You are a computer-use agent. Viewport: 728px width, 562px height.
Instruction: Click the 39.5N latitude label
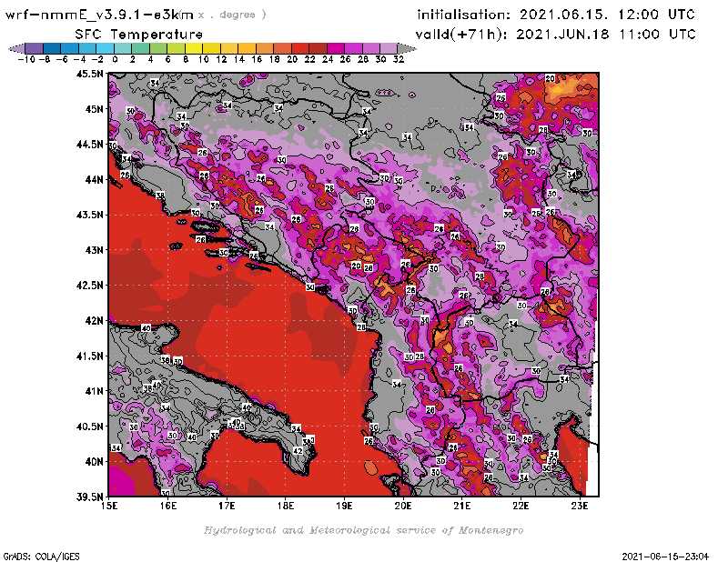pos(90,497)
